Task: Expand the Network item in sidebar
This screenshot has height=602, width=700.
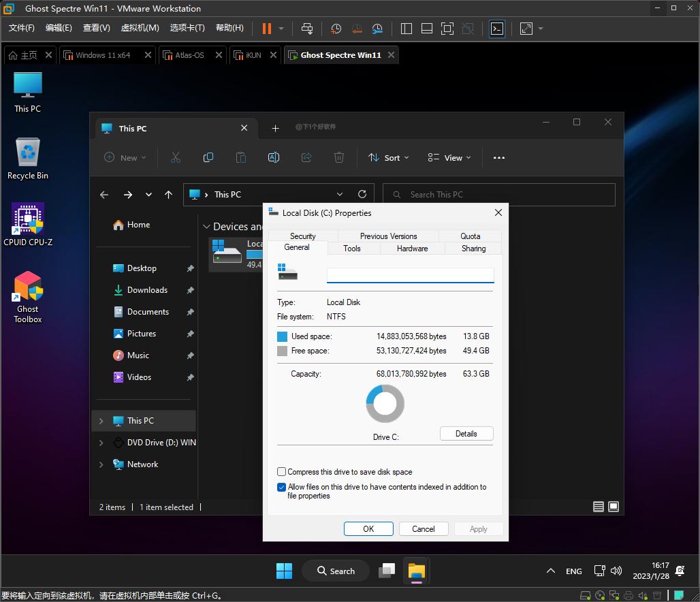Action: click(101, 464)
